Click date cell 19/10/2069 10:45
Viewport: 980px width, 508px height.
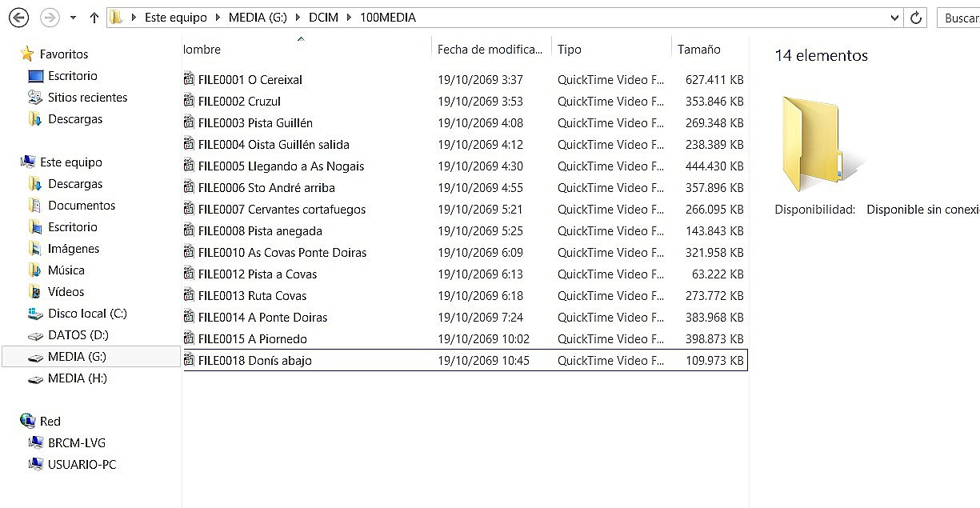click(483, 361)
